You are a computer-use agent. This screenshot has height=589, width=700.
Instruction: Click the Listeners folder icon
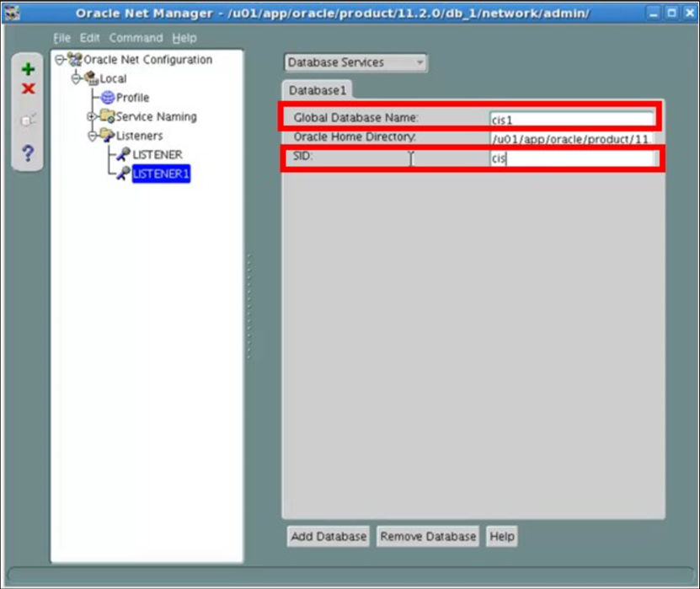click(107, 136)
